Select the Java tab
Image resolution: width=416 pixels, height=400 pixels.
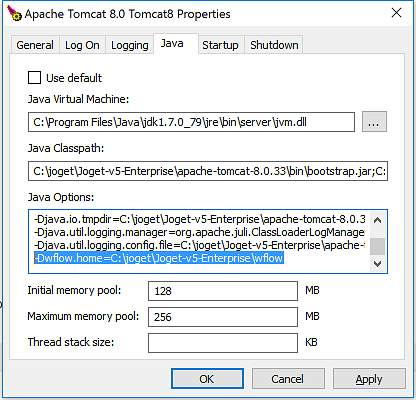coord(172,44)
